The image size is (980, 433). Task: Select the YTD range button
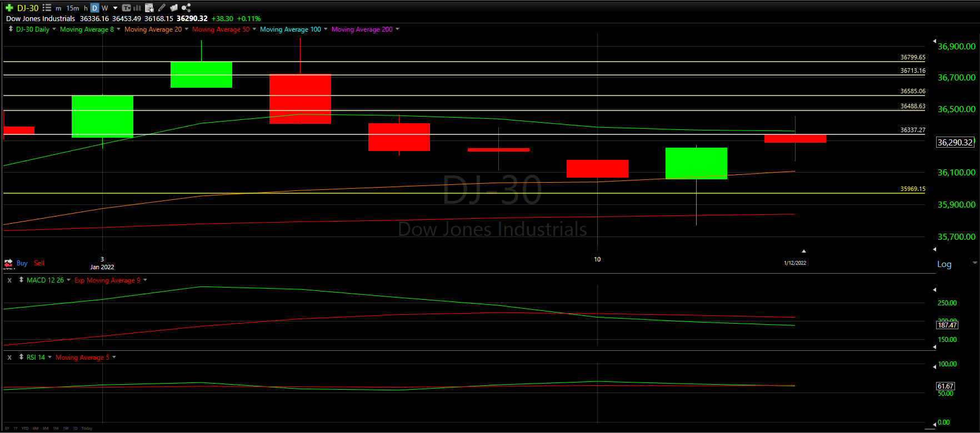pos(25,429)
